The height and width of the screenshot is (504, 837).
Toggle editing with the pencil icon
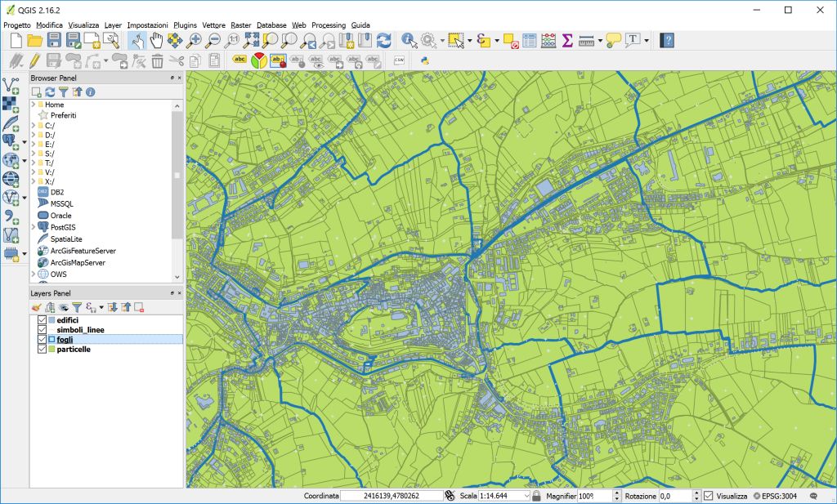coord(34,60)
